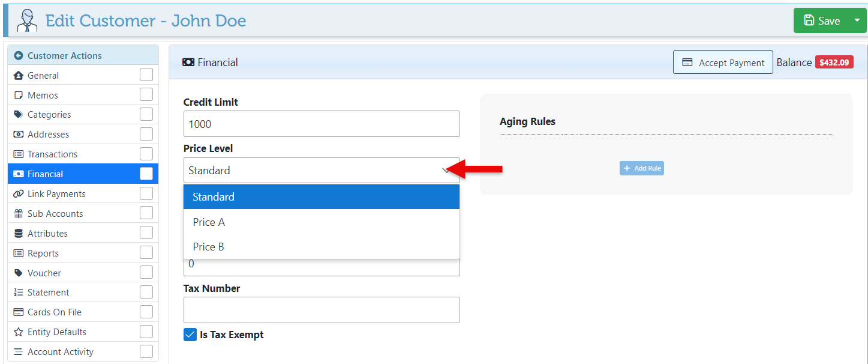Viewport: 868px width, 364px height.
Task: Click into the Tax Number field
Action: pyautogui.click(x=322, y=310)
